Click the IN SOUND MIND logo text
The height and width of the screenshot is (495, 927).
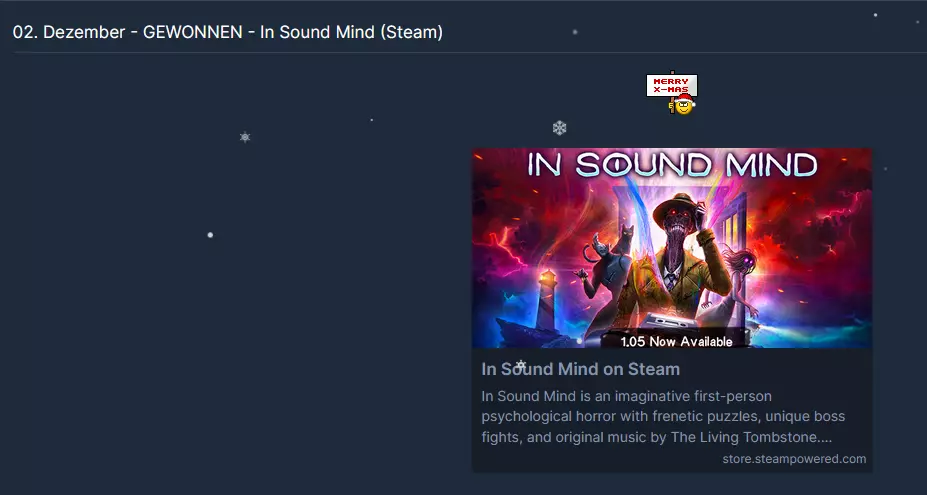click(672, 165)
